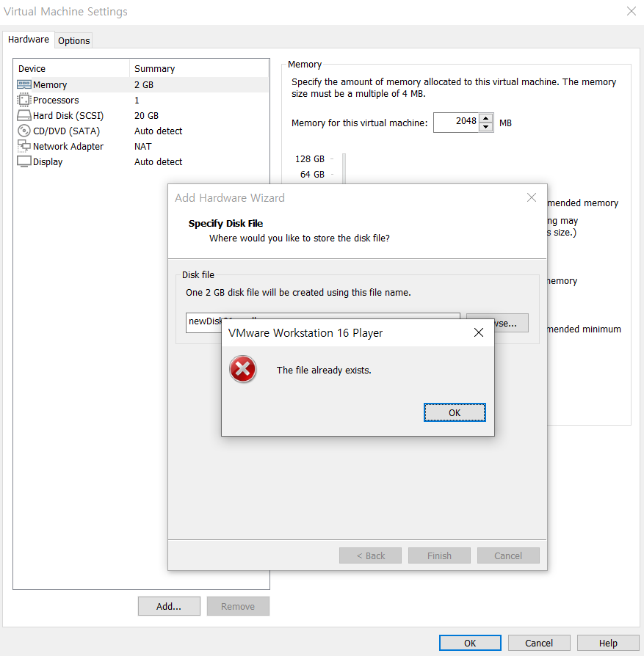Click the red error icon in the message box
644x656 pixels.
pos(242,369)
